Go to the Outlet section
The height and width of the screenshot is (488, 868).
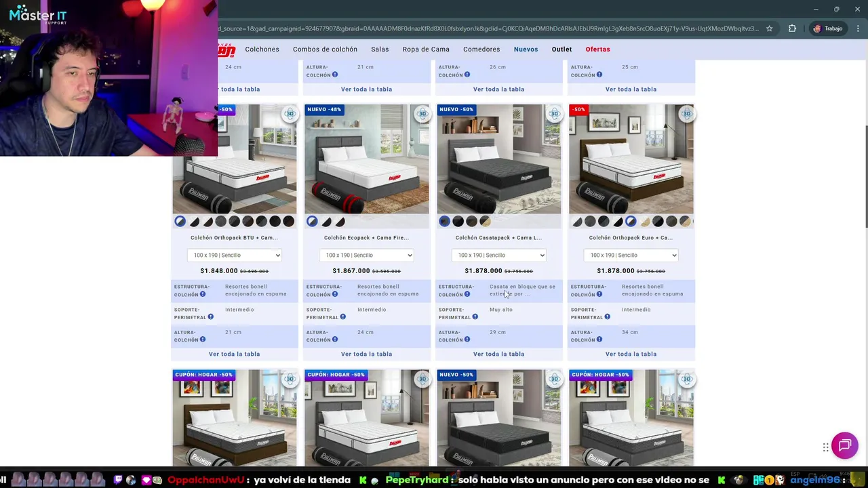pyautogui.click(x=561, y=49)
